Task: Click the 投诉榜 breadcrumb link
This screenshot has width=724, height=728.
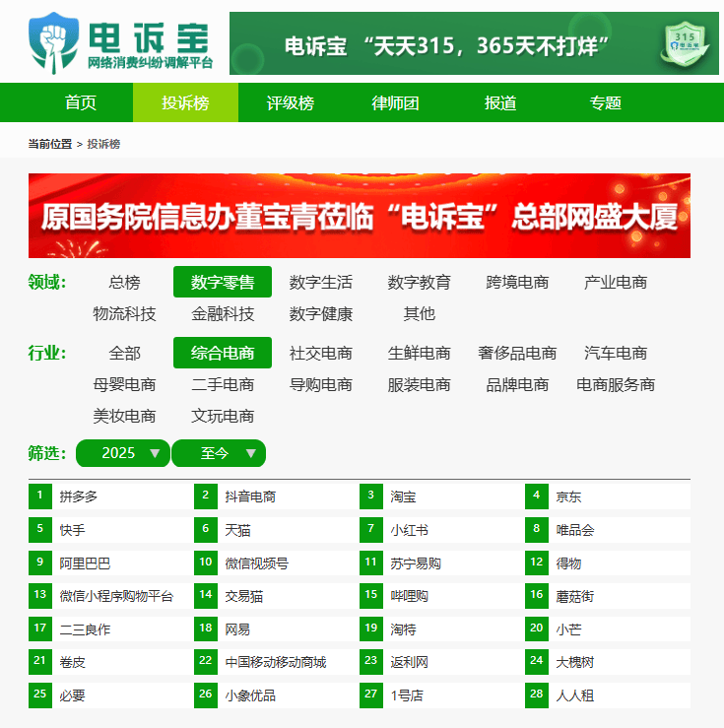Action: [x=103, y=144]
